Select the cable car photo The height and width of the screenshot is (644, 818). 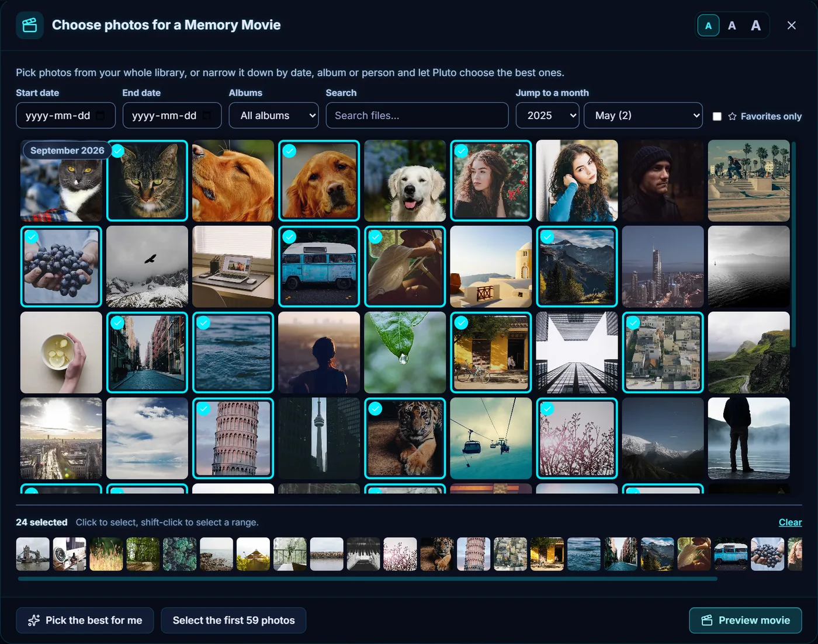[491, 438]
